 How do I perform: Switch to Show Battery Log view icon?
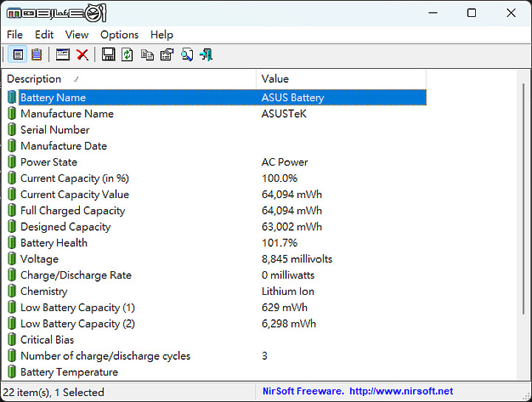[x=37, y=55]
